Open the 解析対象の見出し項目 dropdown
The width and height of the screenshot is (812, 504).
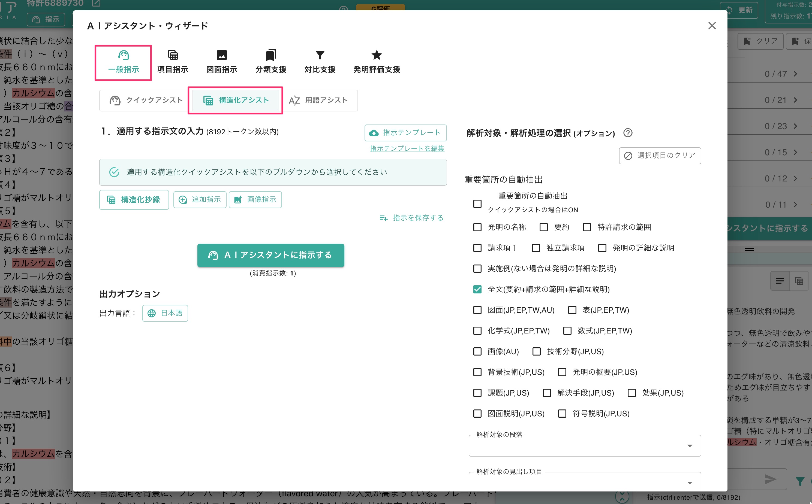[x=585, y=482]
